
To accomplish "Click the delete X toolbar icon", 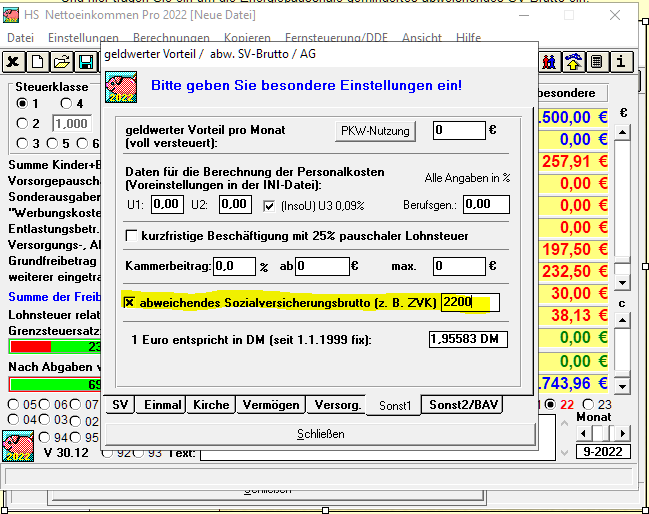I will click(x=13, y=62).
